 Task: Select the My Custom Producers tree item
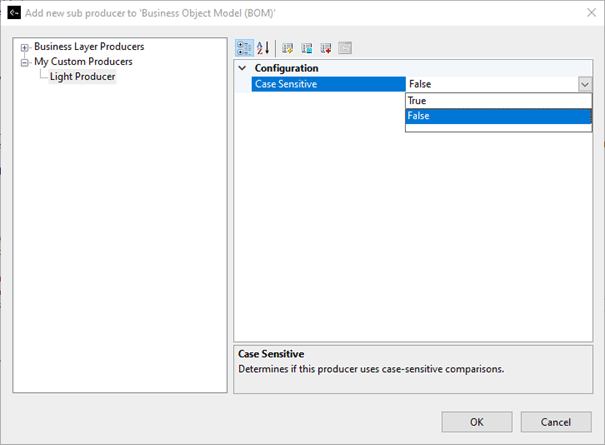pos(83,62)
